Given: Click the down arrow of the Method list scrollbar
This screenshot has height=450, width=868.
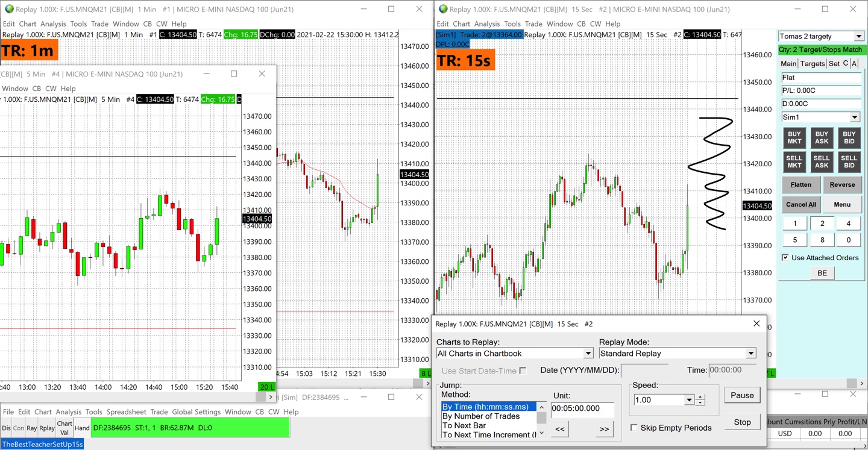Looking at the screenshot, I should coord(541,433).
